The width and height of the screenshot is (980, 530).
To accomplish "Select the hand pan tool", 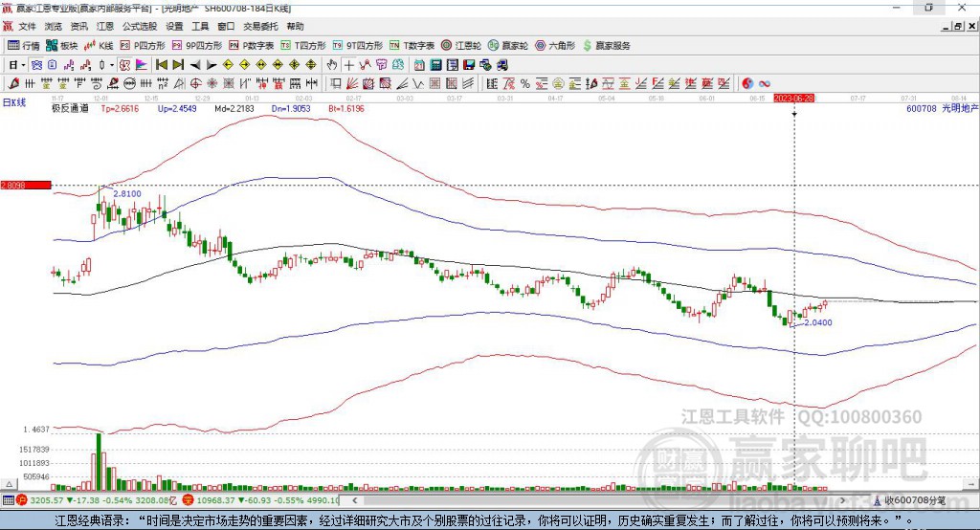I will (x=332, y=65).
